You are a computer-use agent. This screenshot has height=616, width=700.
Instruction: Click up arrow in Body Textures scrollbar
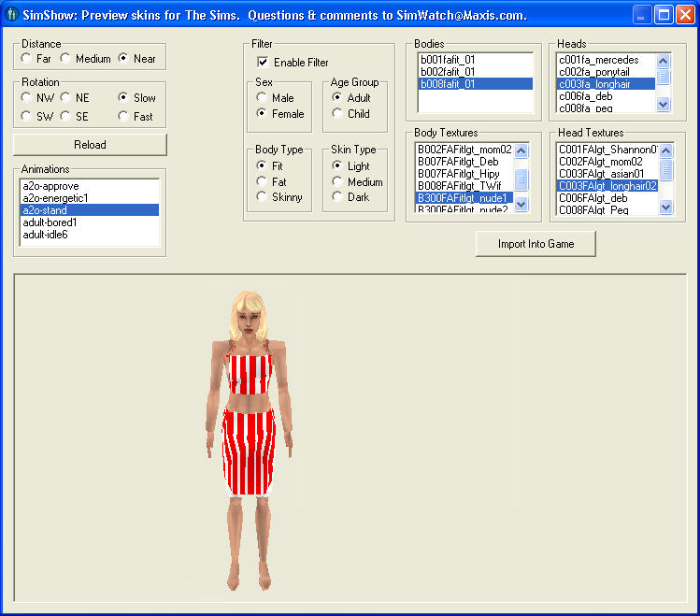tap(521, 150)
